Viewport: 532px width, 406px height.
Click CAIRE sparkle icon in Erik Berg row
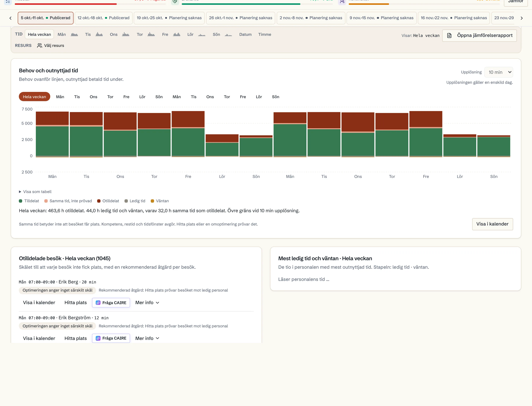click(98, 303)
